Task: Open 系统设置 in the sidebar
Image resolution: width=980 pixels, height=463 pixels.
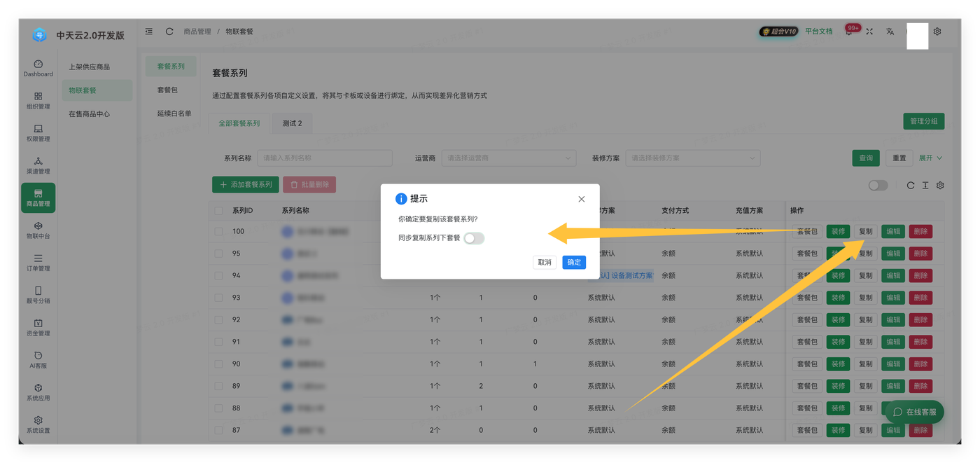Action: pos(38,424)
